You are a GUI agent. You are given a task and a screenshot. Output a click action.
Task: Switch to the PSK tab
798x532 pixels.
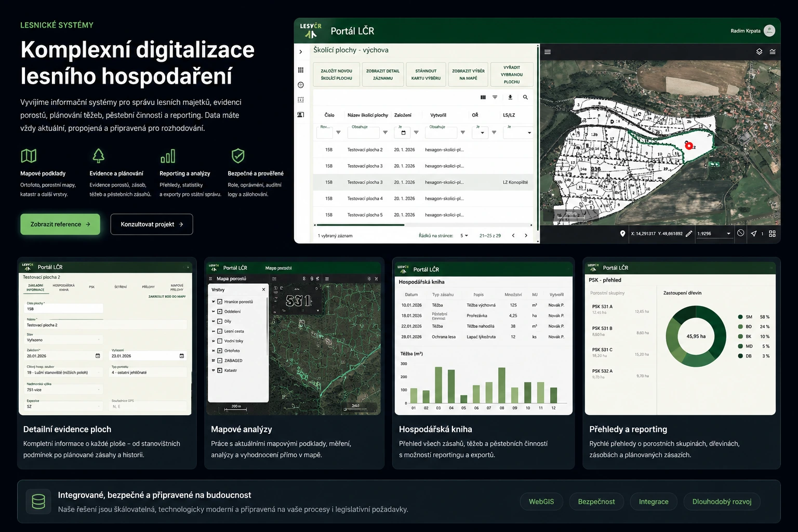click(91, 287)
